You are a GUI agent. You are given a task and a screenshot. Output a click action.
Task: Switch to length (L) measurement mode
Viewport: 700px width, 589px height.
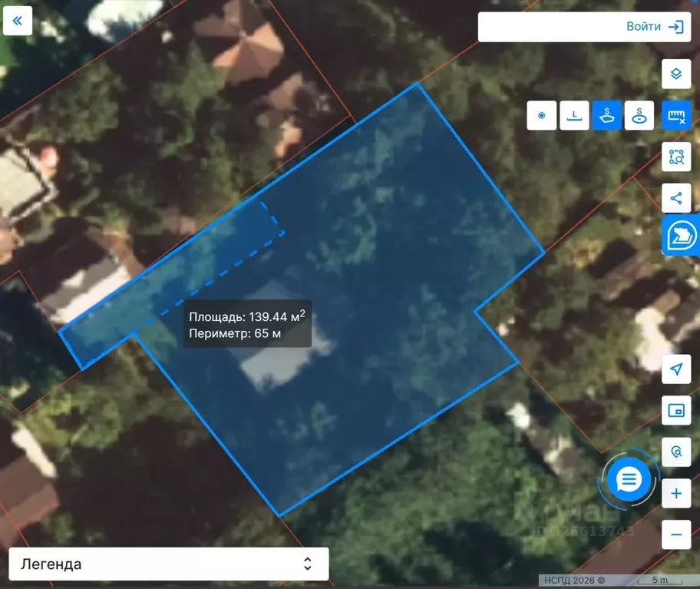[574, 116]
